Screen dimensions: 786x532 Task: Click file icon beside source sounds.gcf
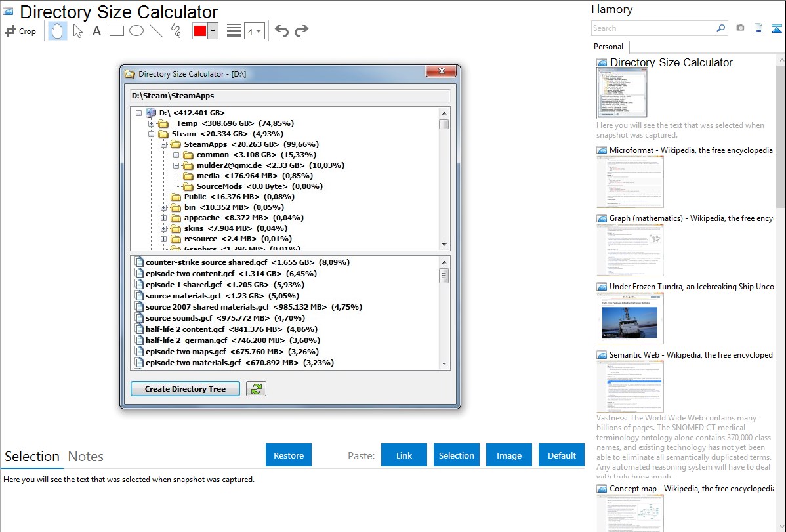tap(139, 318)
